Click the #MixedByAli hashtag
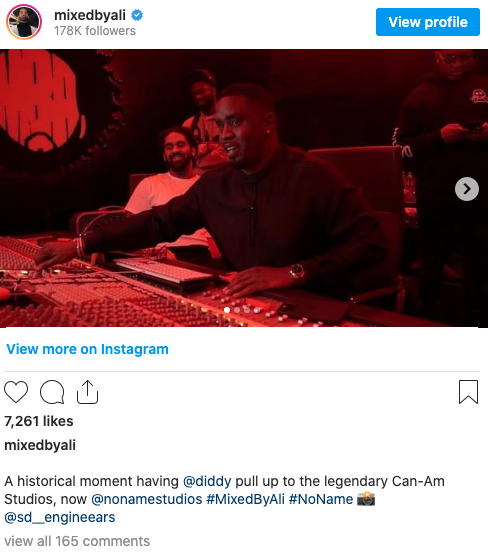Screen dimensions: 488x558 246,499
